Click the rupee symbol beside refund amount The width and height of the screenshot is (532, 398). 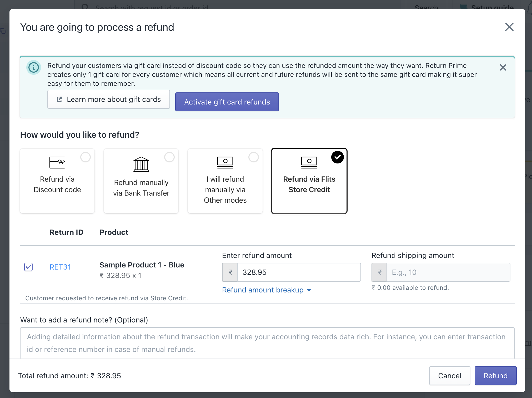(230, 272)
